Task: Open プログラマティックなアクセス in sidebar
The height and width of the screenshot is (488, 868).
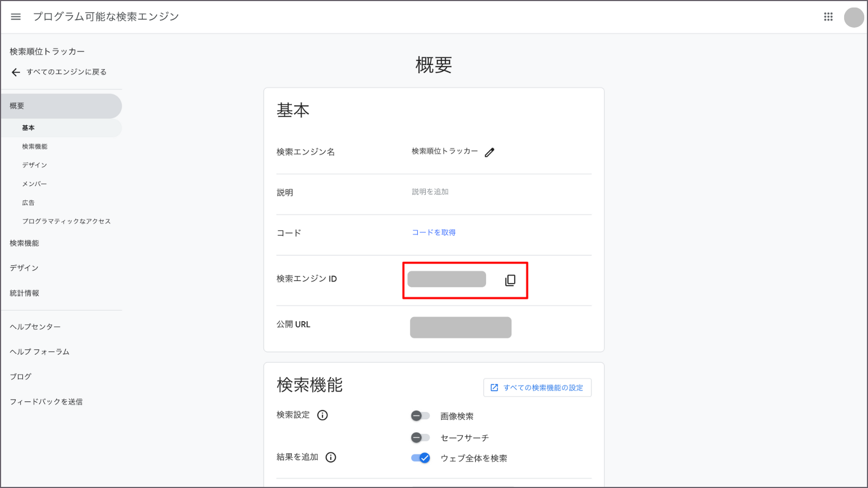Action: (66, 221)
